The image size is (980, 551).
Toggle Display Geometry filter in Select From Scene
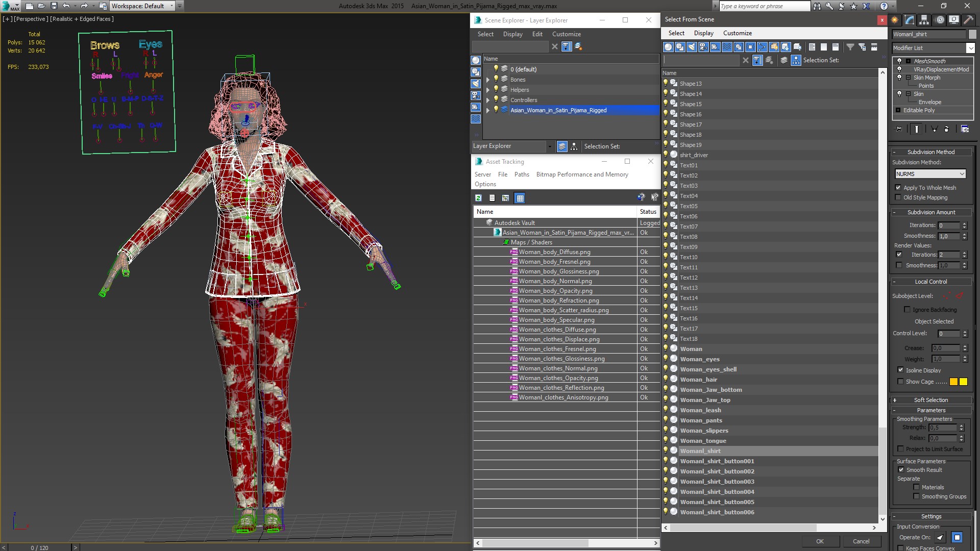[668, 47]
